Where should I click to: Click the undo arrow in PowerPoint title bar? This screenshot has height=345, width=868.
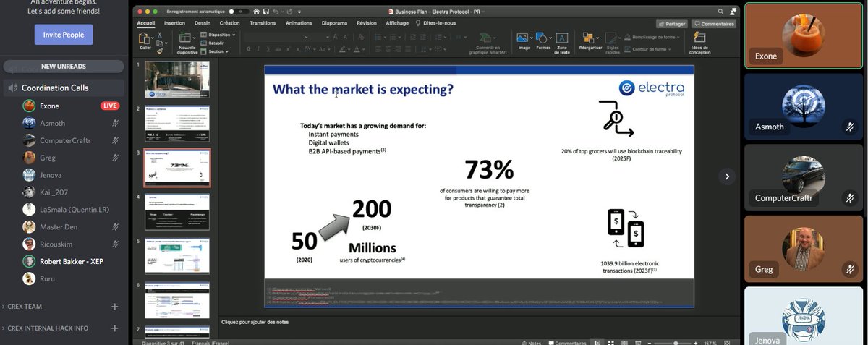tap(276, 12)
